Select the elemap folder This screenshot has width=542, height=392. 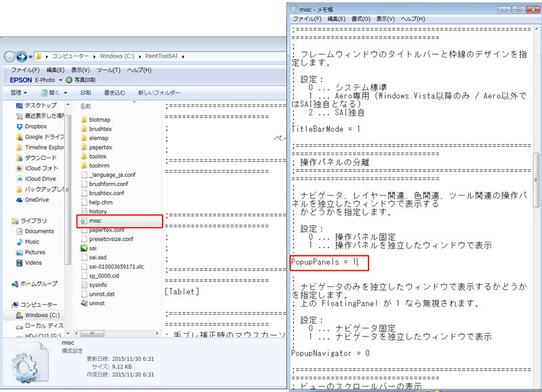point(95,138)
